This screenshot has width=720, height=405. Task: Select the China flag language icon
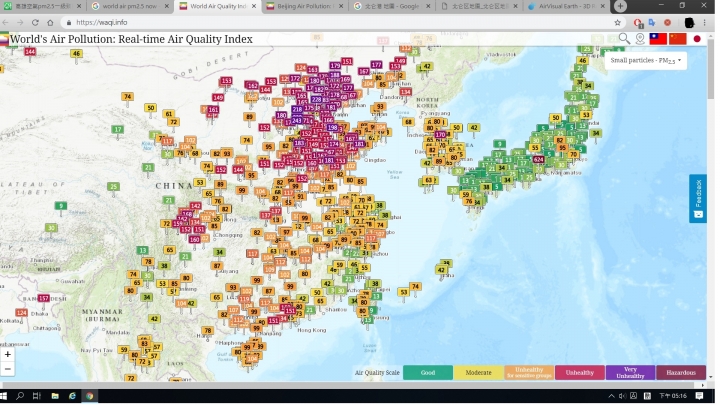pyautogui.click(x=678, y=39)
